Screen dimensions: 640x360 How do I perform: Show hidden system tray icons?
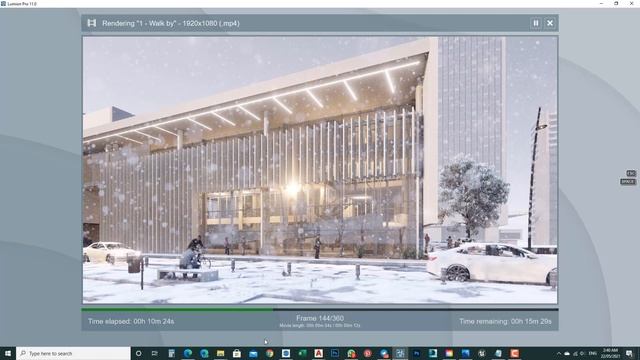point(559,353)
